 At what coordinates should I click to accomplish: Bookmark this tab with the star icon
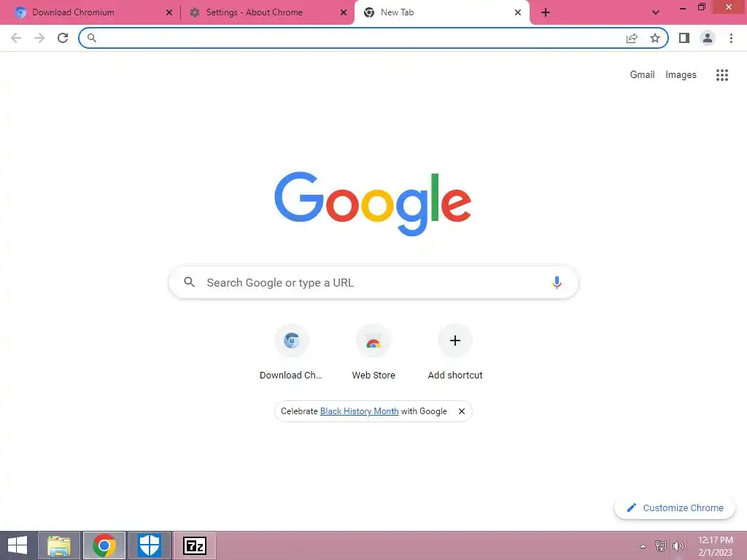click(655, 38)
